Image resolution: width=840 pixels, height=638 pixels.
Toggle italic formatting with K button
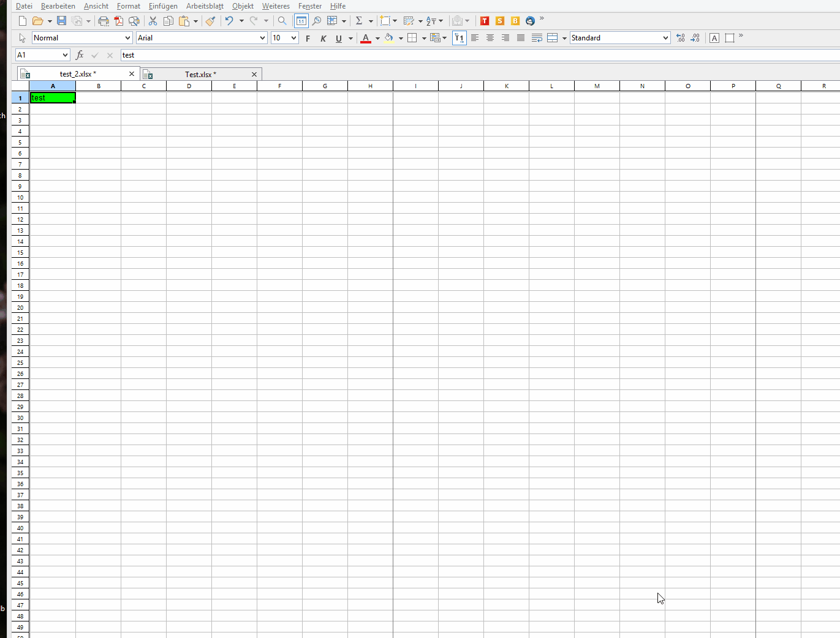(x=323, y=38)
